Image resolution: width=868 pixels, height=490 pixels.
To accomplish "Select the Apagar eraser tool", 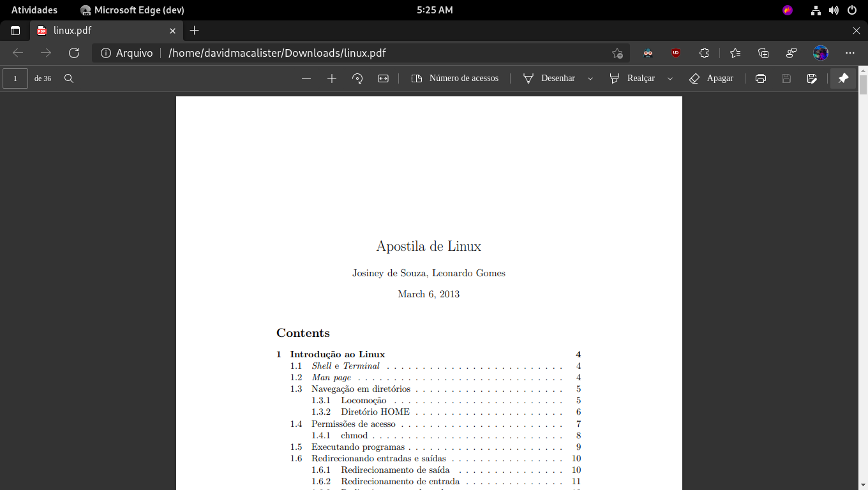I will pyautogui.click(x=712, y=78).
